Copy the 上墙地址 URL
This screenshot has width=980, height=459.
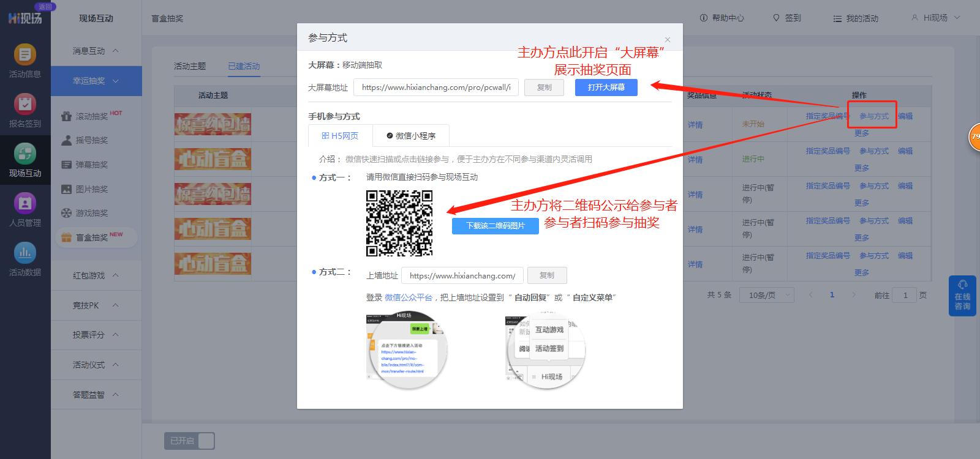(x=547, y=275)
